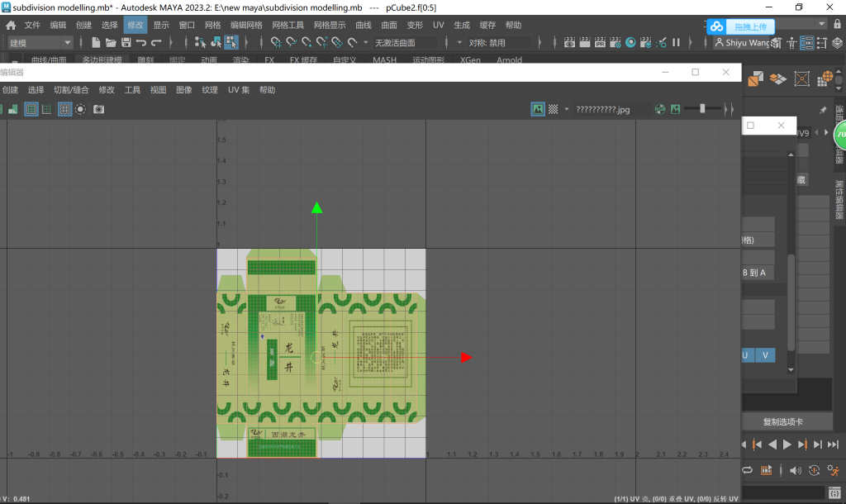The image size is (846, 504).
Task: Open the 切割/缝合 menu in UV editor
Action: pyautogui.click(x=71, y=90)
